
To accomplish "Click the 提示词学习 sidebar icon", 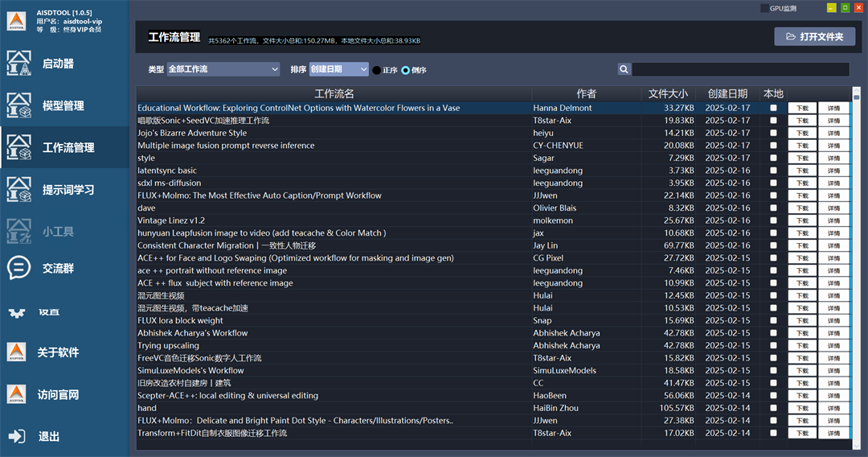I will click(19, 189).
